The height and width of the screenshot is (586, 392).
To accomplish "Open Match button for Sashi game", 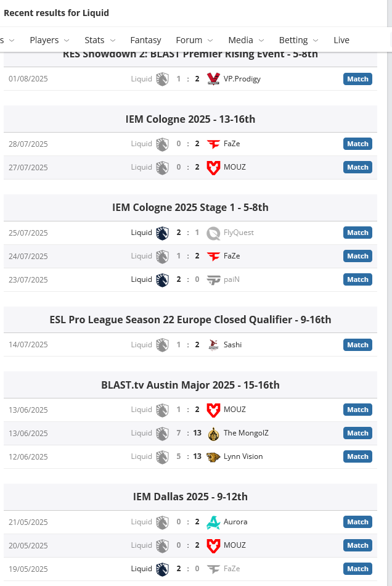I will click(x=357, y=345).
